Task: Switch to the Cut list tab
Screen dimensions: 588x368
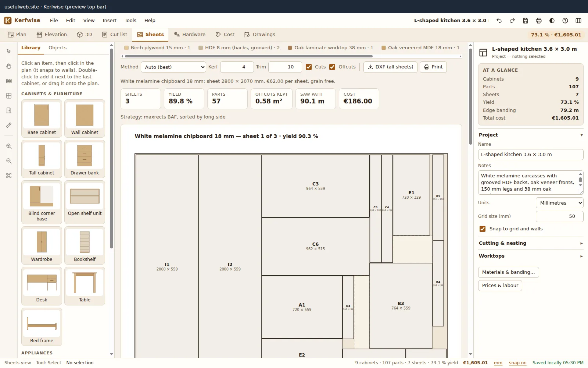Action: [115, 35]
